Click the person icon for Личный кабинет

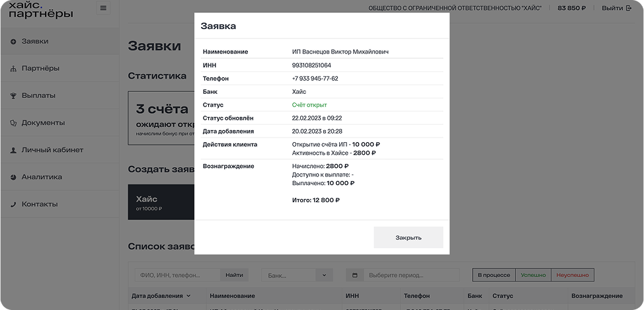click(x=13, y=150)
